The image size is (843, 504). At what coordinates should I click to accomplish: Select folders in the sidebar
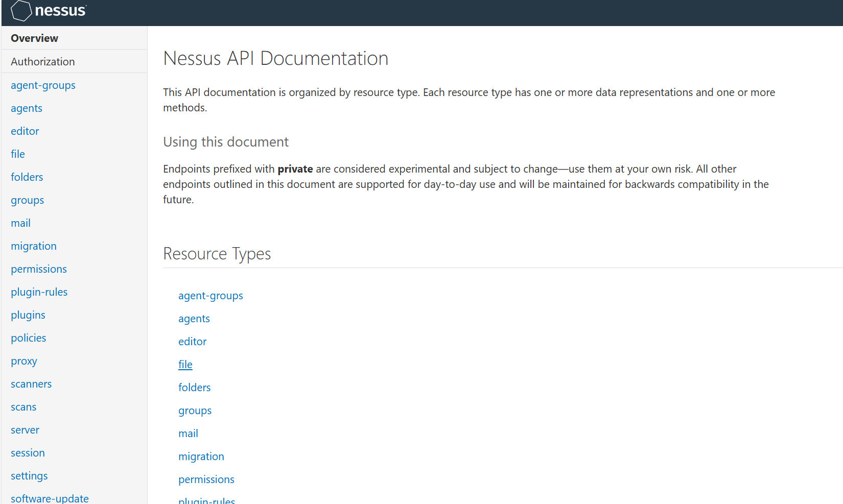[x=27, y=177]
